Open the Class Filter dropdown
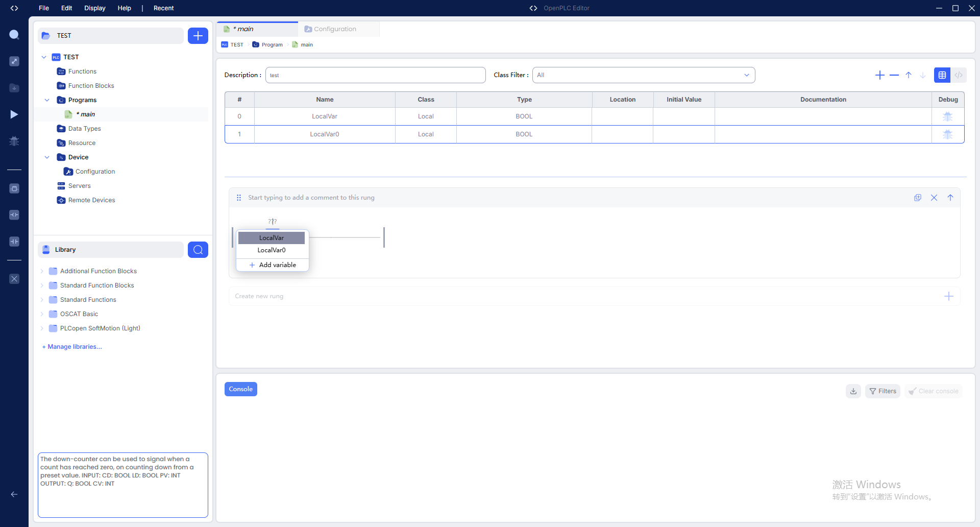Viewport: 980px width, 527px height. [x=644, y=75]
